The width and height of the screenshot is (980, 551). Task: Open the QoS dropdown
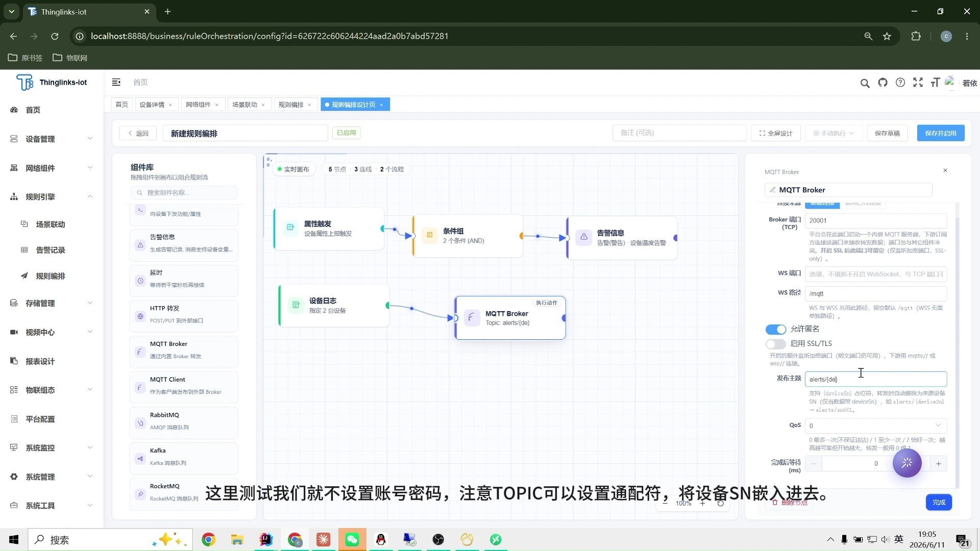point(876,425)
